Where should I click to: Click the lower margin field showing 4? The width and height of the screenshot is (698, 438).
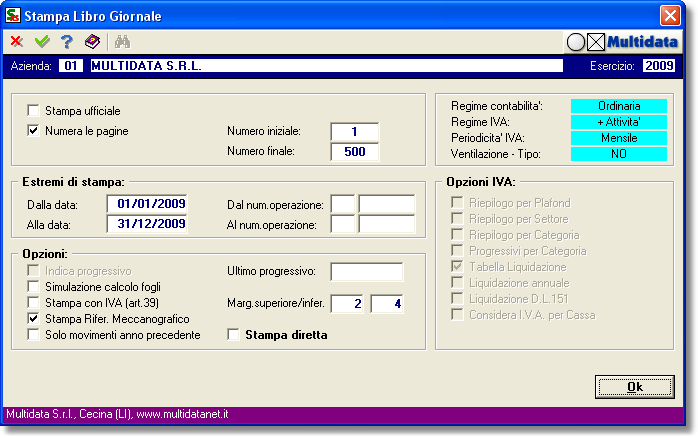click(x=387, y=304)
